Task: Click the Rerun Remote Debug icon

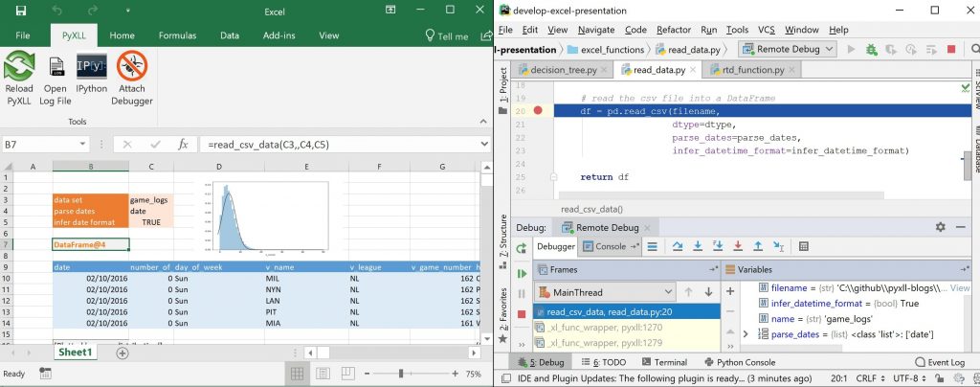Action: pos(522,248)
